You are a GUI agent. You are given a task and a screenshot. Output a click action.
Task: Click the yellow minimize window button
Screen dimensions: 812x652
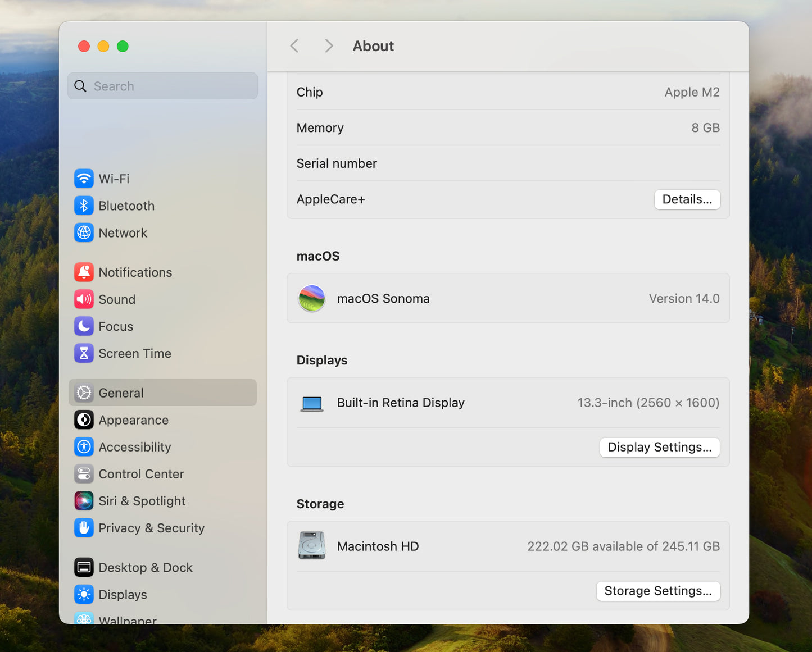coord(103,46)
